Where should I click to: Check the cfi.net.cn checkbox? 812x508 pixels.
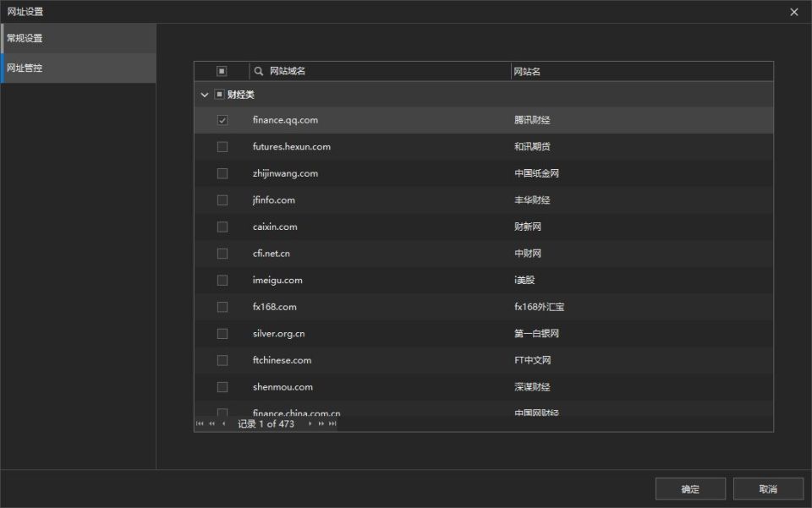[222, 254]
